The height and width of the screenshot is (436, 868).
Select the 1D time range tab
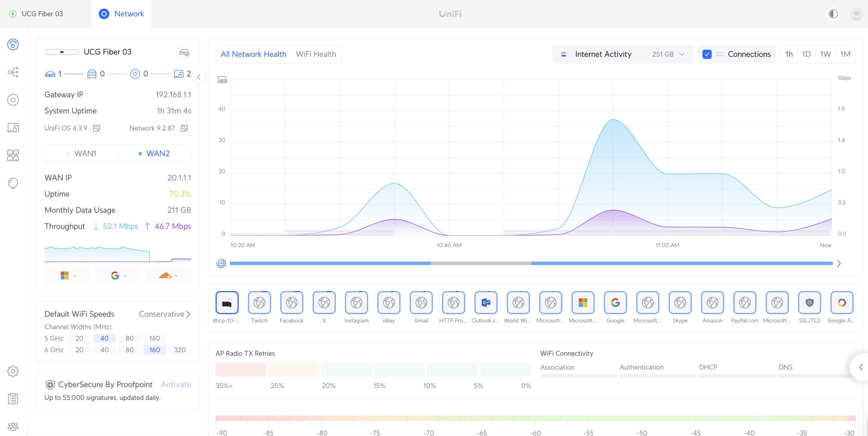click(x=806, y=54)
